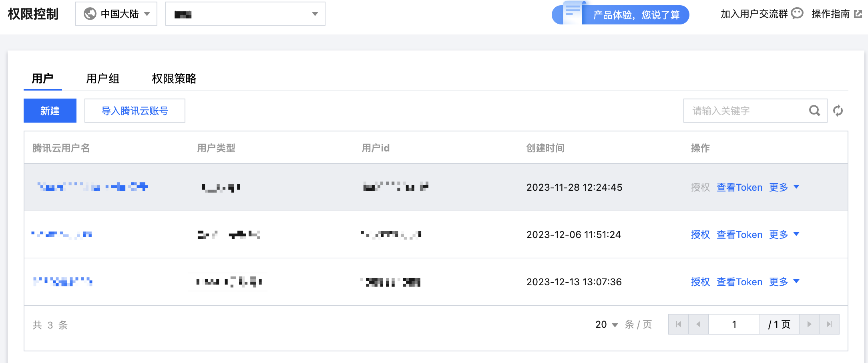Switch to the 权限策略 tab
868x363 pixels.
[x=174, y=79]
